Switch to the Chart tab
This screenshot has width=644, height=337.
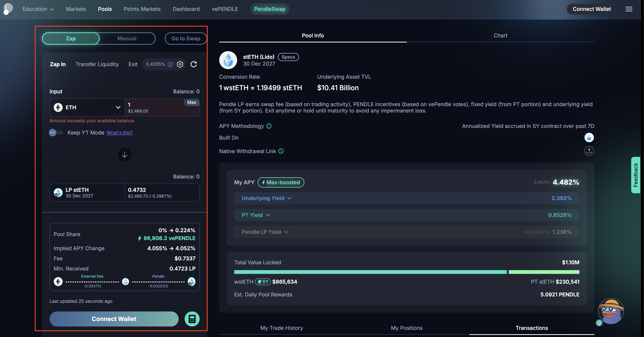tap(500, 35)
